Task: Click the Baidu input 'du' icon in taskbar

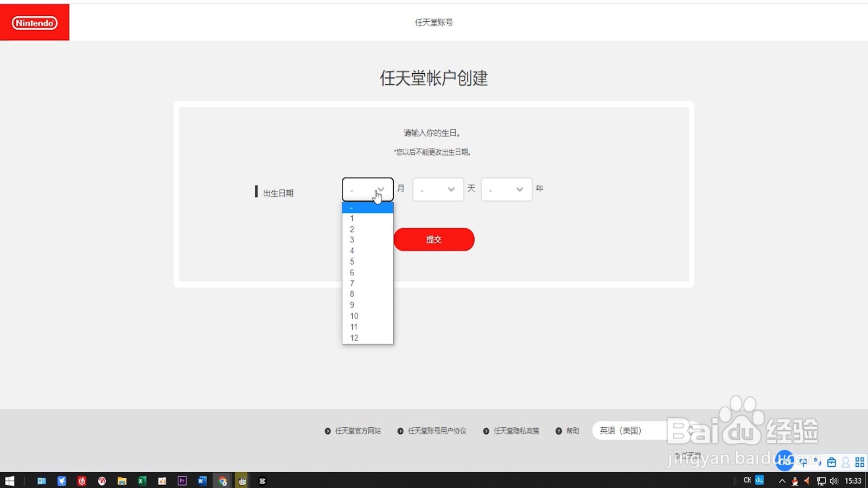Action: [x=759, y=480]
